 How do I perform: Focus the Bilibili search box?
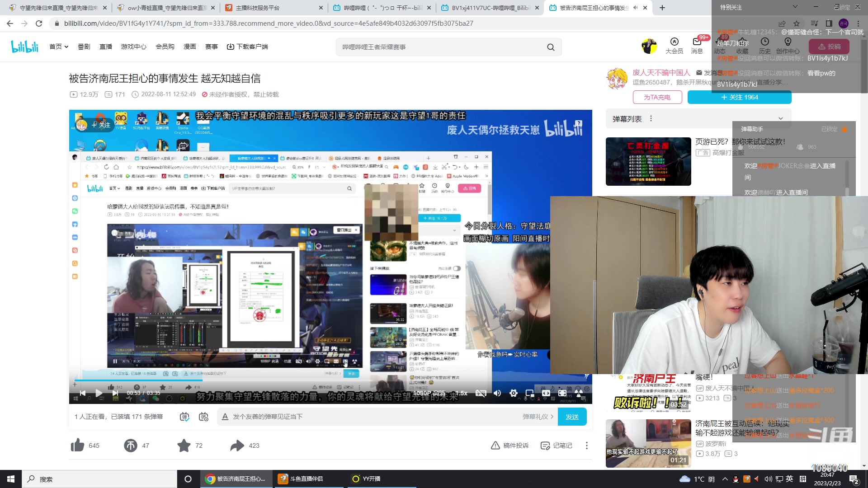441,47
